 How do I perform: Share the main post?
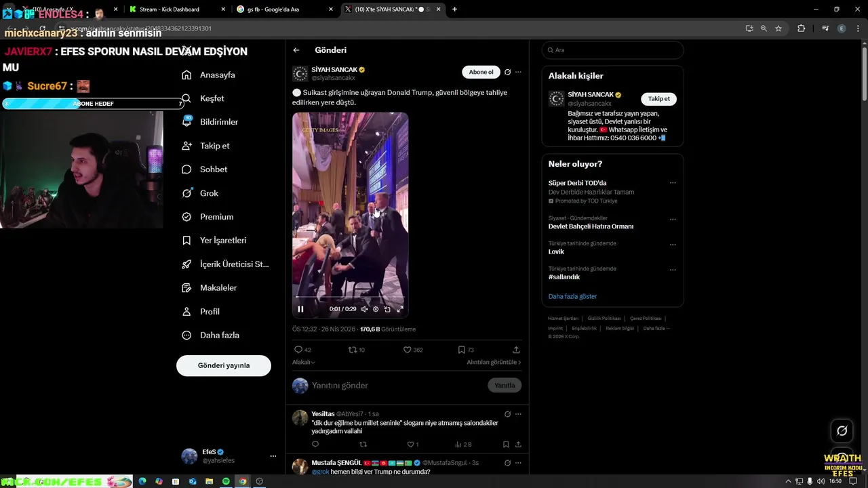(516, 350)
